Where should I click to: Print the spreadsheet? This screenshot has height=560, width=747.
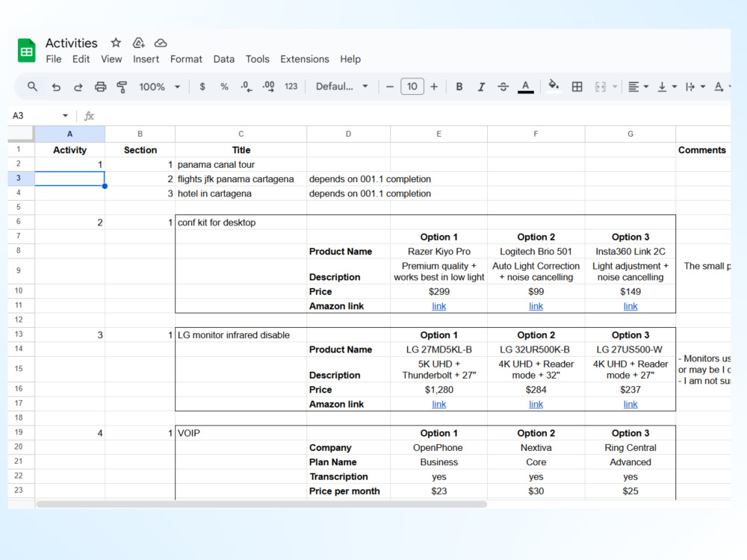100,87
